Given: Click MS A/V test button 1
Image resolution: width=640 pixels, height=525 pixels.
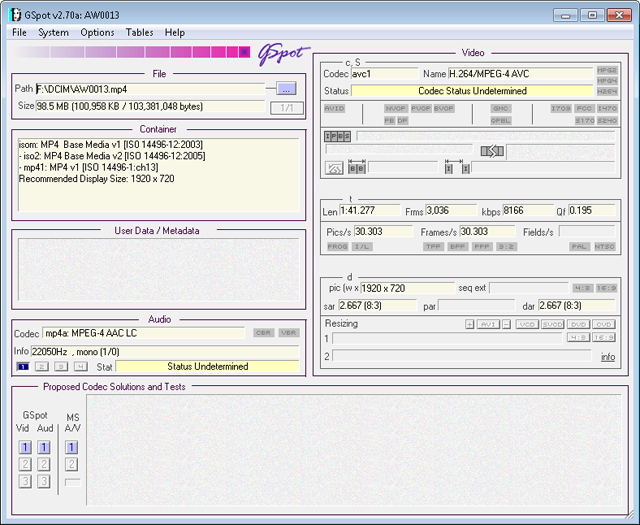Looking at the screenshot, I should pyautogui.click(x=71, y=447).
